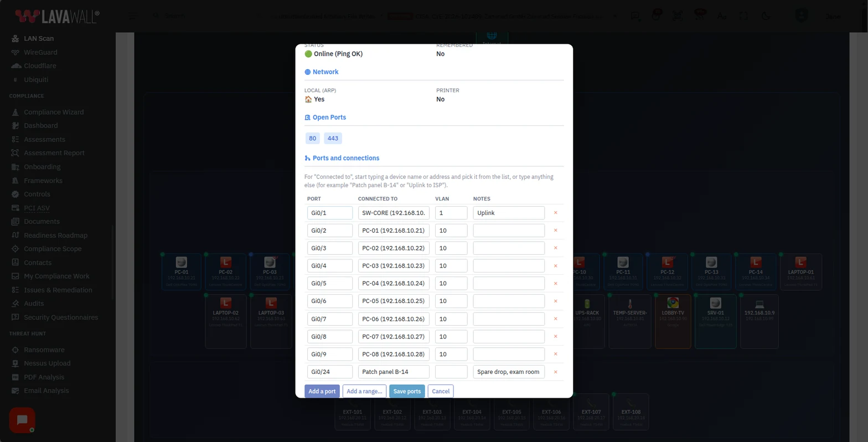Select the UPS-RACK device icon
The width and height of the screenshot is (868, 442).
pos(587,303)
